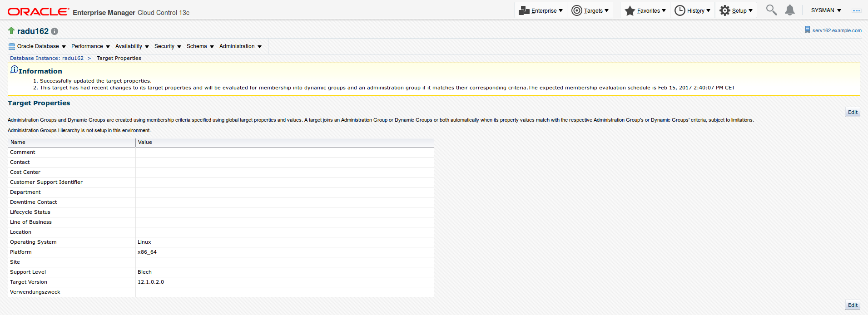Open the Oracle Database menu
This screenshot has width=868, height=315.
(37, 46)
